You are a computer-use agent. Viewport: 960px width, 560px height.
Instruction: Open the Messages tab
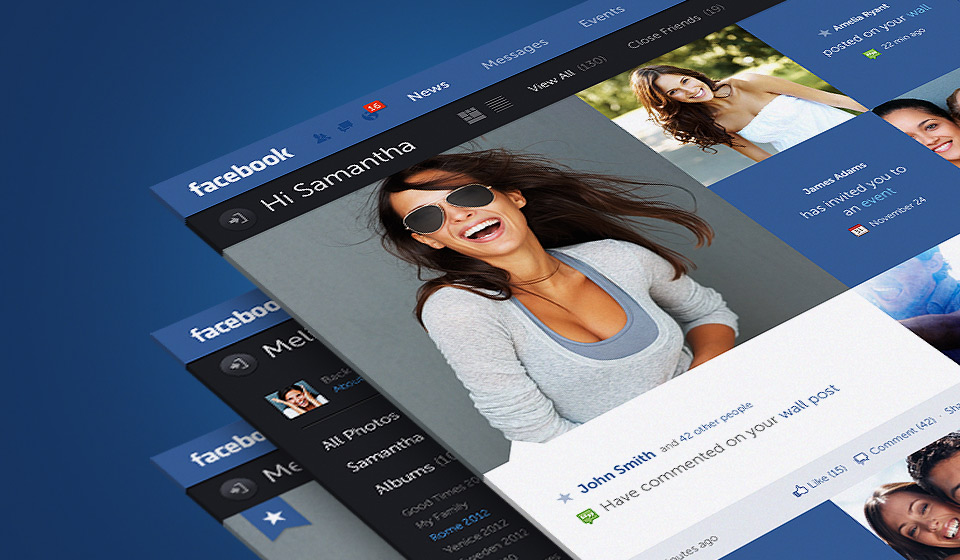pos(514,53)
